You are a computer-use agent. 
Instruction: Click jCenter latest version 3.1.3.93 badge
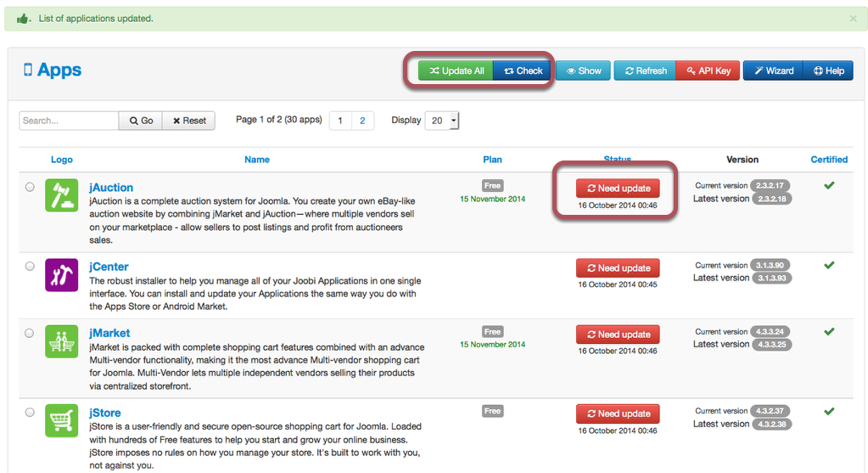(771, 278)
